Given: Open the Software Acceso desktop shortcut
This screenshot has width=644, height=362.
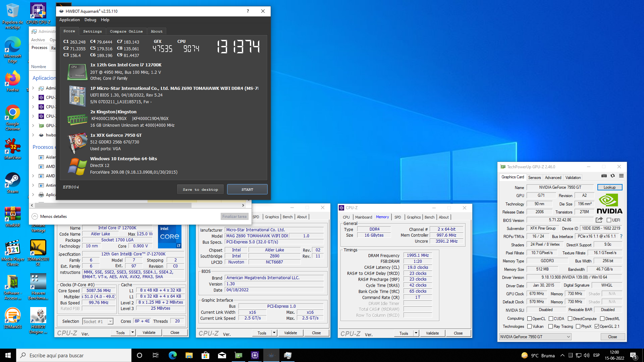Looking at the screenshot, I should (12, 287).
